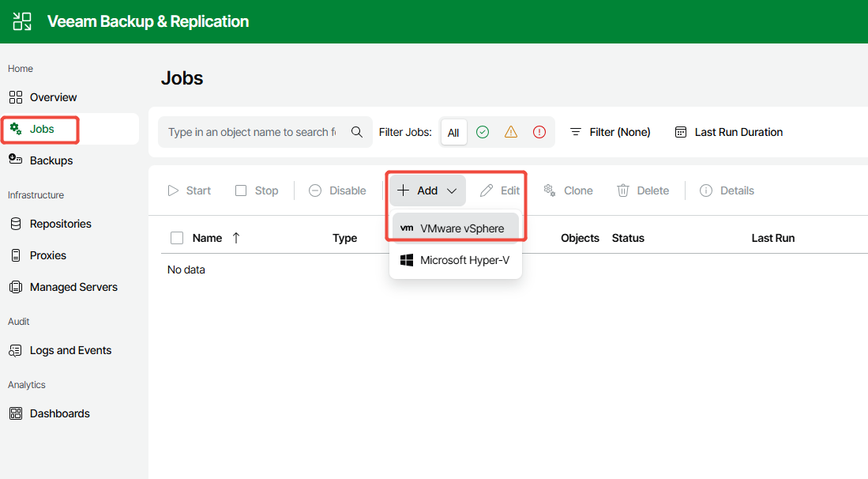Expand the Add dropdown button
The height and width of the screenshot is (479, 868).
427,190
